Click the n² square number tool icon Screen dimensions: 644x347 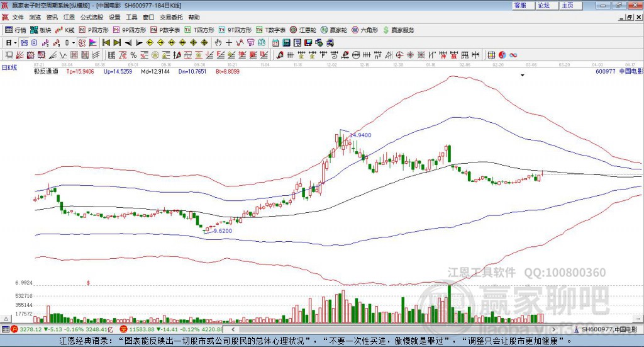(378, 55)
